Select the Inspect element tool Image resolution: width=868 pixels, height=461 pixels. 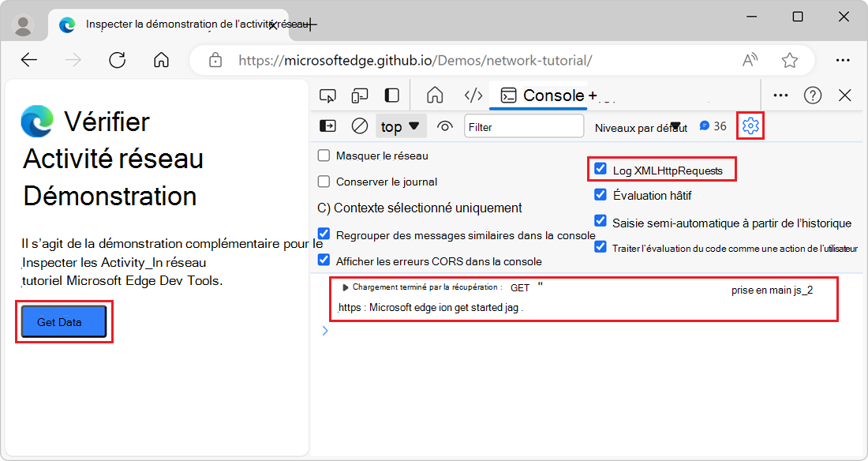click(328, 94)
